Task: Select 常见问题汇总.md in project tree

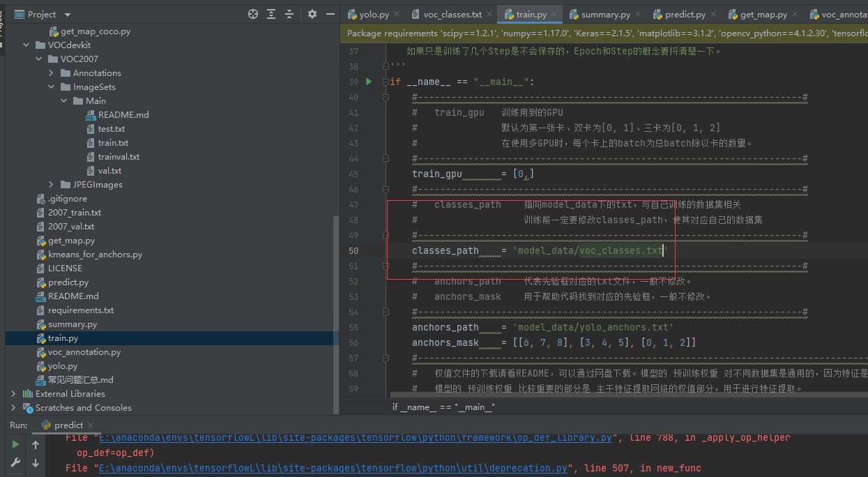Action: point(75,380)
